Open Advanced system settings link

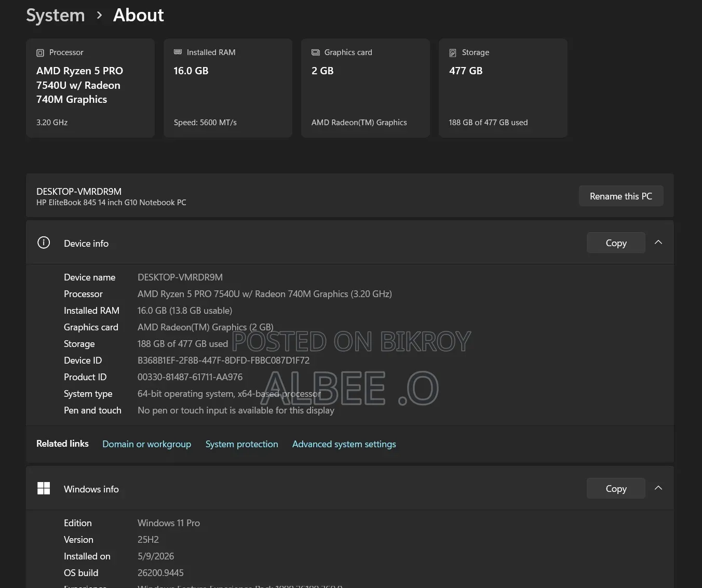pos(344,444)
